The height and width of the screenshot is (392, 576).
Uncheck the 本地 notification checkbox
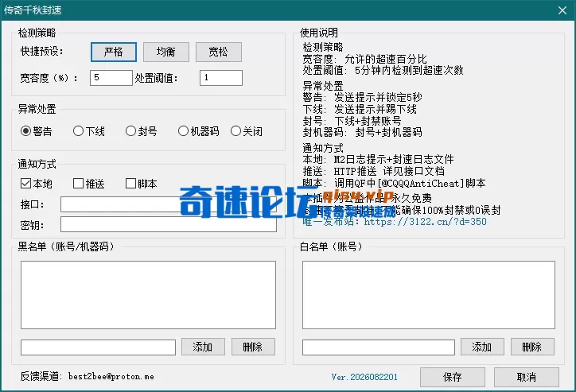37,184
